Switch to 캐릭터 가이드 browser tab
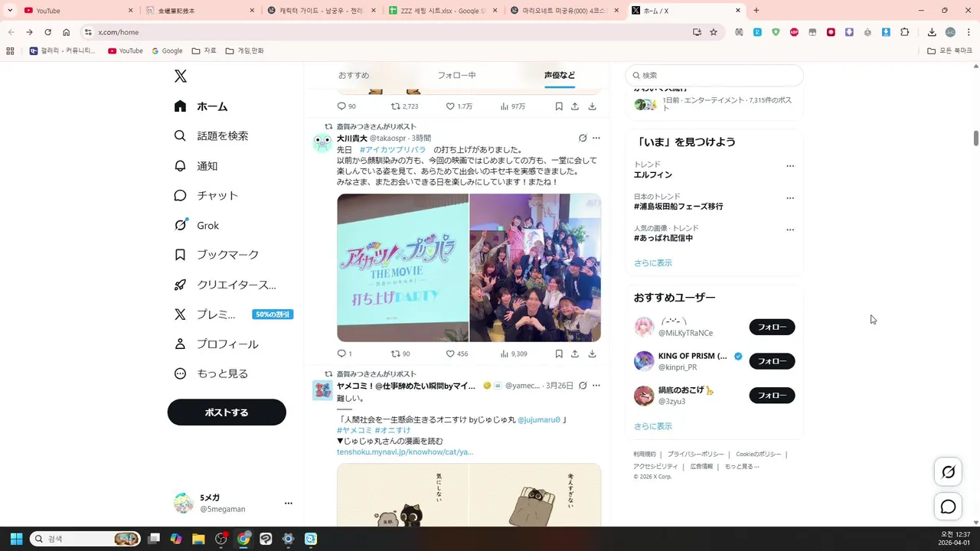The image size is (980, 551). click(320, 11)
